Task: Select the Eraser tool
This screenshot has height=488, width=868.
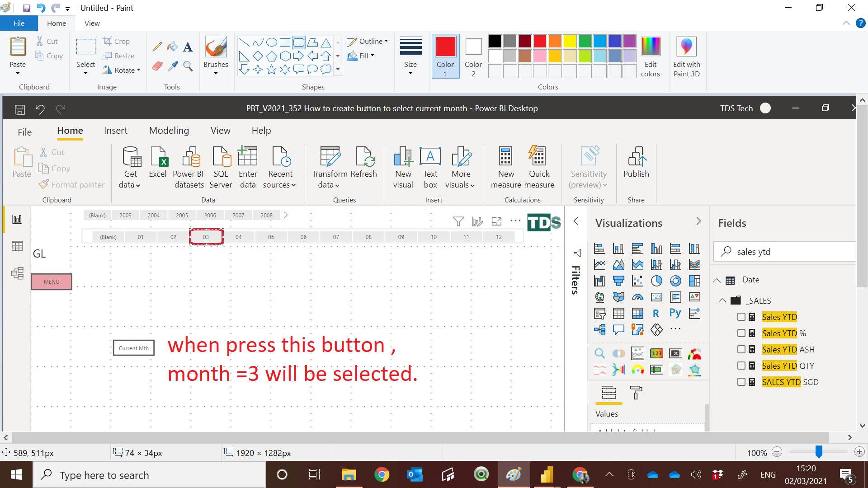Action: coord(157,66)
